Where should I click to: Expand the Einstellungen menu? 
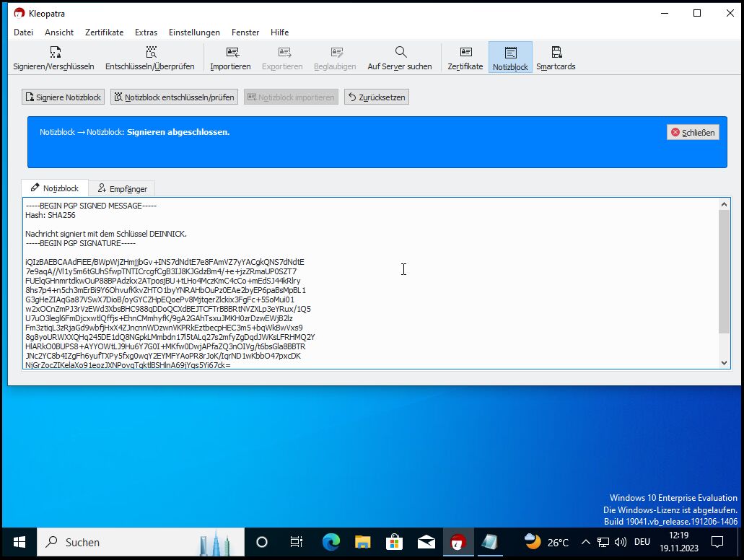[x=194, y=32]
